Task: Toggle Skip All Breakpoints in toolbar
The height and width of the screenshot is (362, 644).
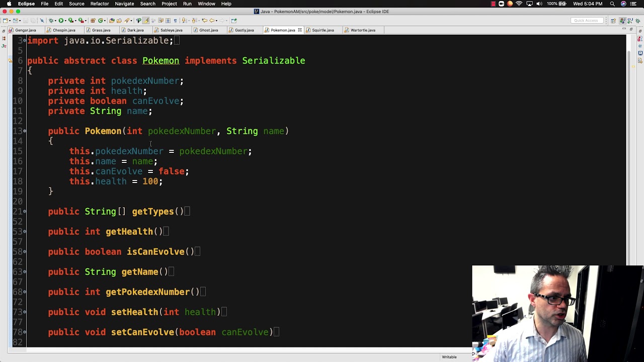Action: click(42, 20)
